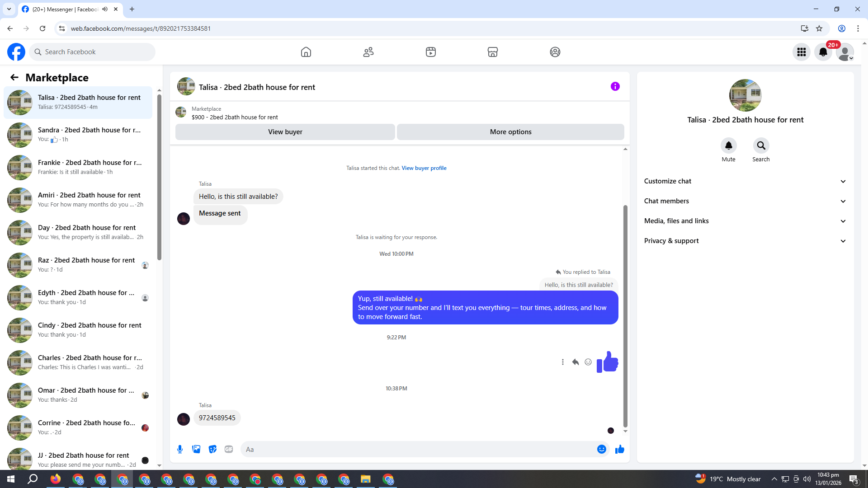Attach a photo using the image icon
The width and height of the screenshot is (868, 488).
196,449
